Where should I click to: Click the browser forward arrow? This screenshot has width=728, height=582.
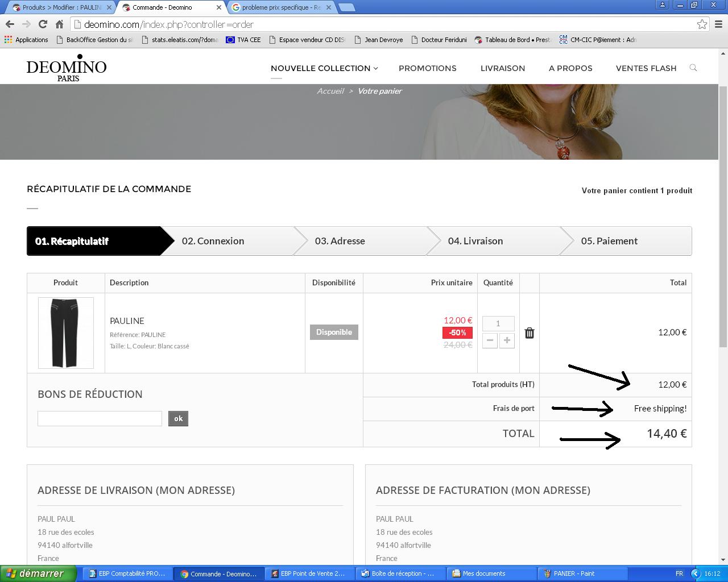pyautogui.click(x=26, y=24)
